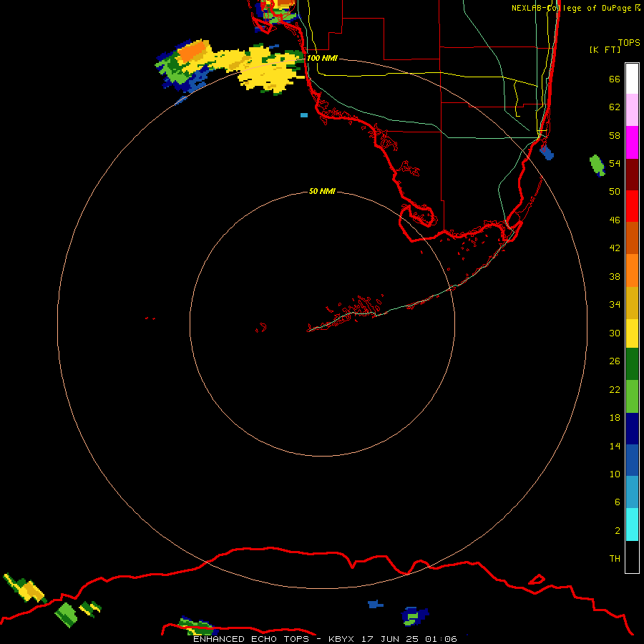
Task: Click the "50 NMI" range ring label
Action: click(x=322, y=191)
